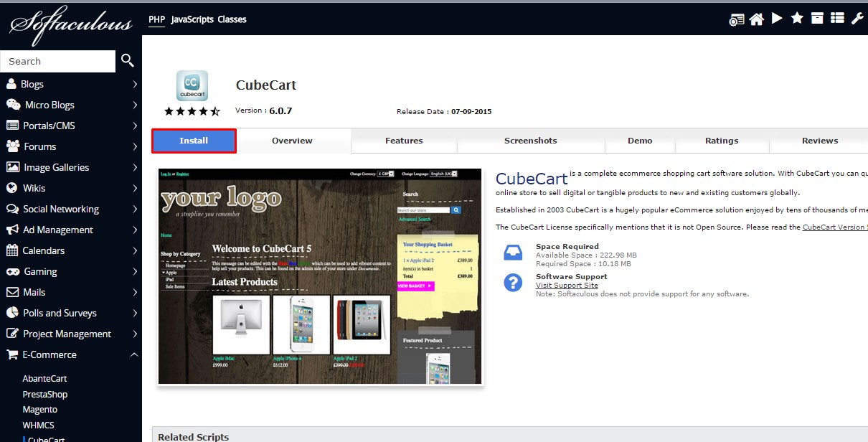This screenshot has width=868, height=442.
Task: Click the Ad Management megaphone icon
Action: pos(11,230)
